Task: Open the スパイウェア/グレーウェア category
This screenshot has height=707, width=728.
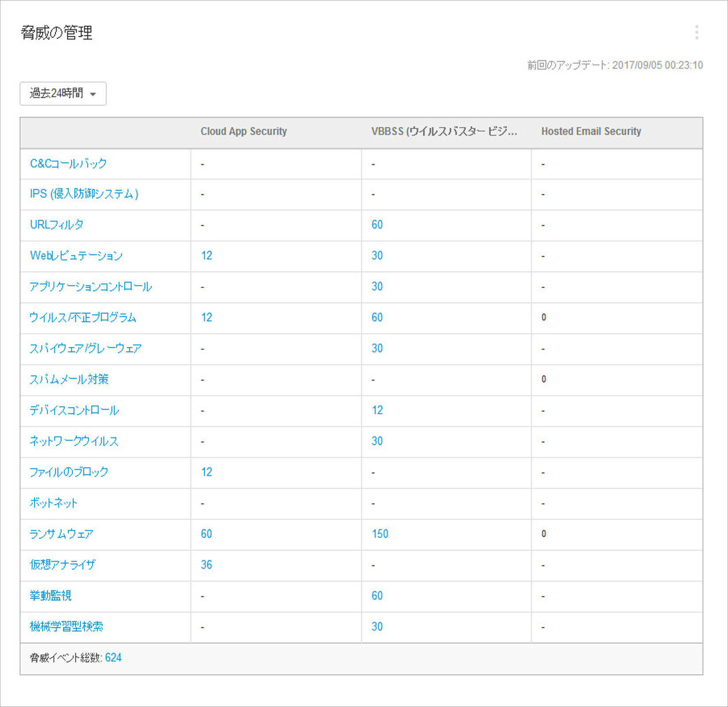Action: point(85,349)
